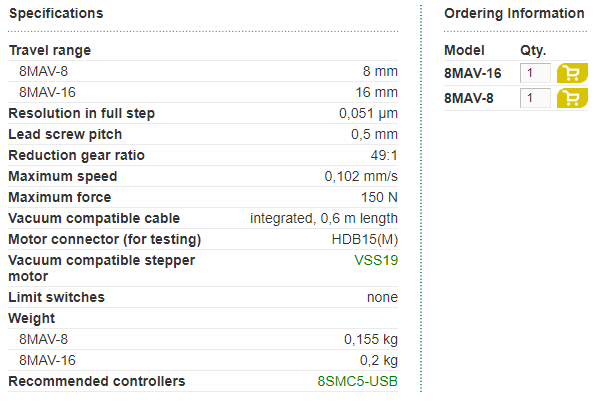Click the Qty. column header

tap(533, 51)
